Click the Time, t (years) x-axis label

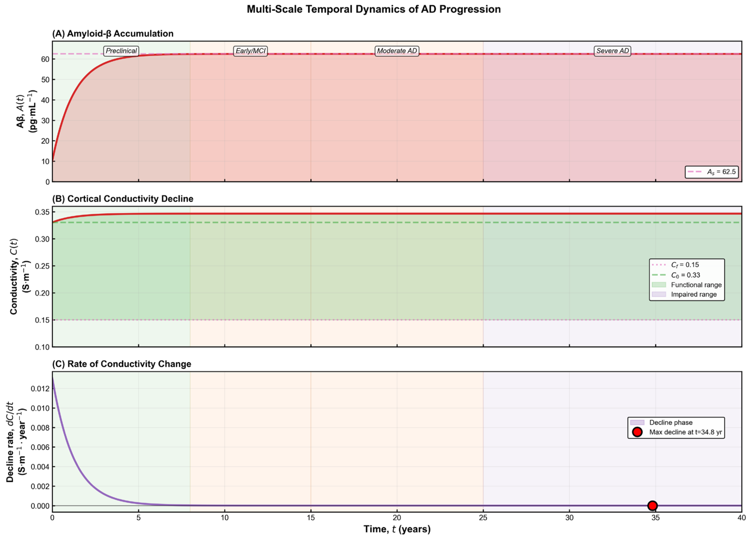[397, 529]
